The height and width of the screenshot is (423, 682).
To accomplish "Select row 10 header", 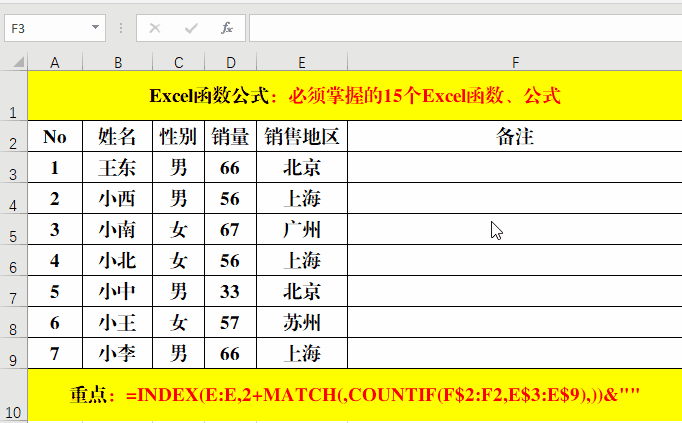I will coord(13,395).
